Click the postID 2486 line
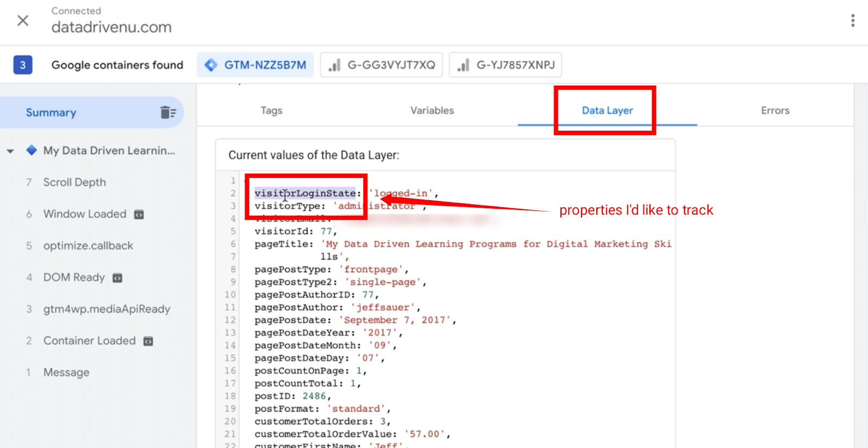This screenshot has width=868, height=448. (292, 396)
